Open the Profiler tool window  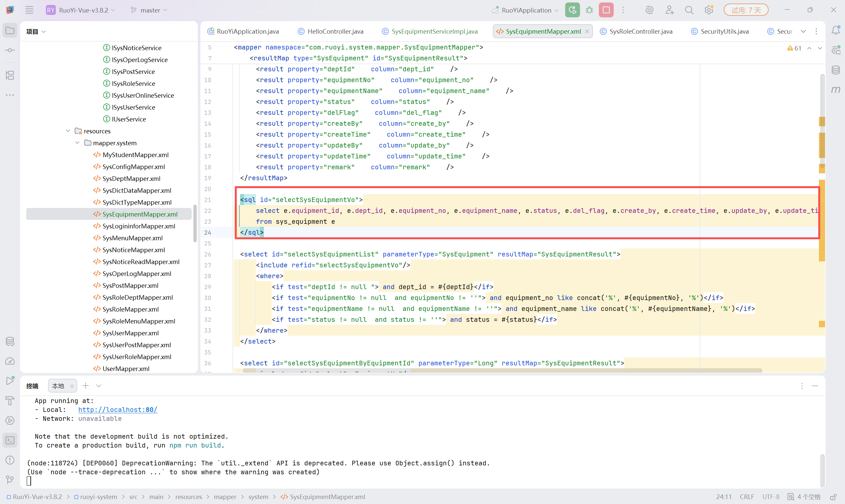click(10, 361)
